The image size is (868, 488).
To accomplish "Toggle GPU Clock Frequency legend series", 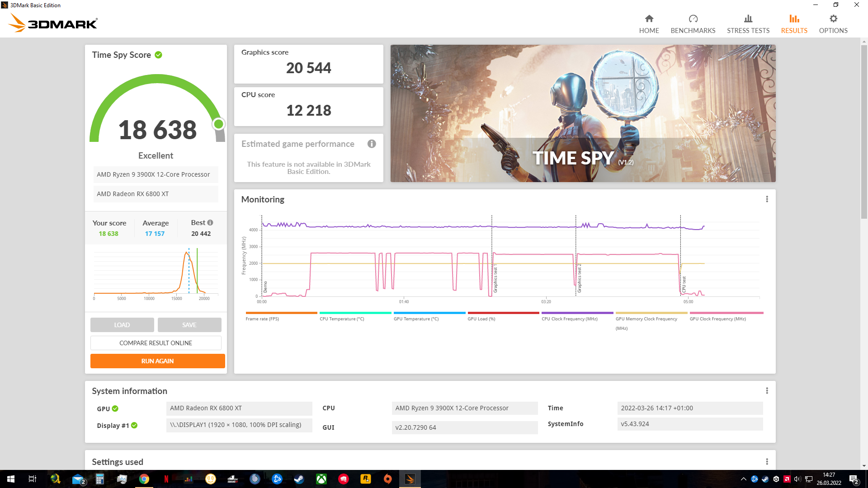I will [x=717, y=319].
